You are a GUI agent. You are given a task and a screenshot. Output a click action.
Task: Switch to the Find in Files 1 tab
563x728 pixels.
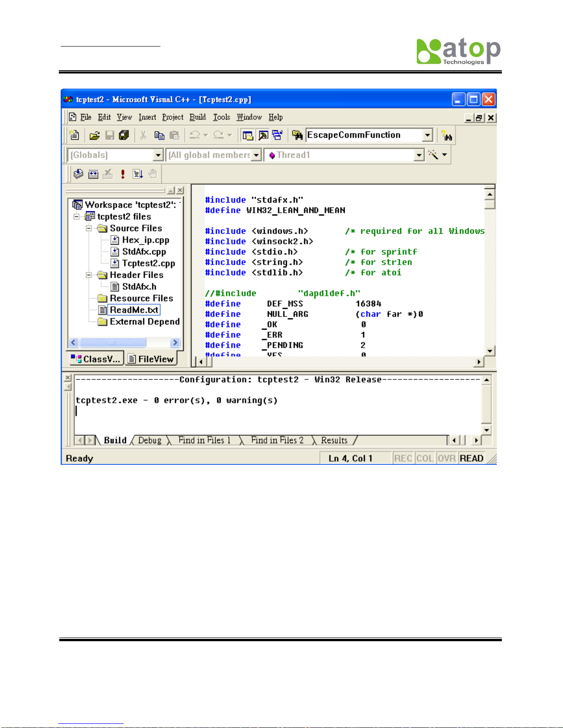(205, 440)
